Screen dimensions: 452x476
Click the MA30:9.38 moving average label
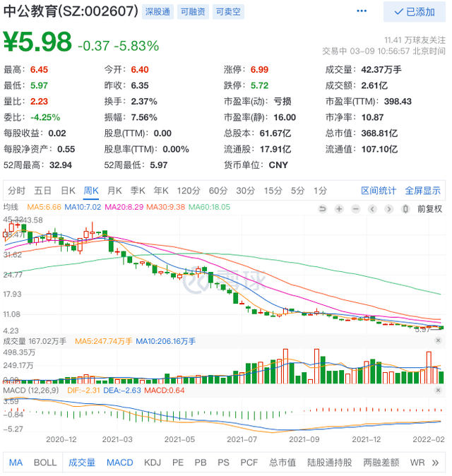(165, 207)
